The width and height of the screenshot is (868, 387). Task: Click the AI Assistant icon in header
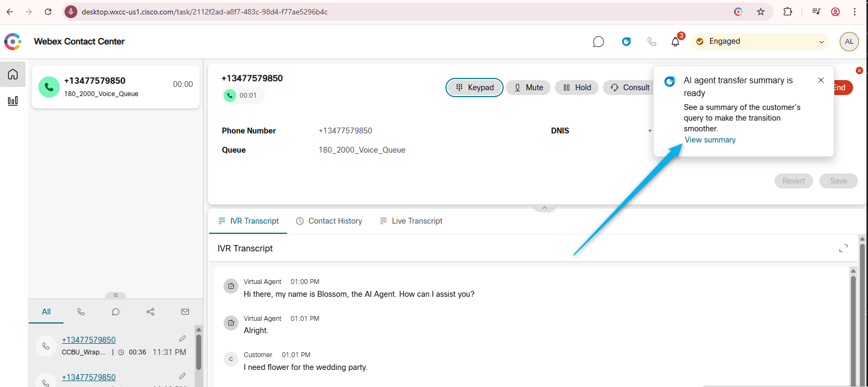(x=626, y=42)
